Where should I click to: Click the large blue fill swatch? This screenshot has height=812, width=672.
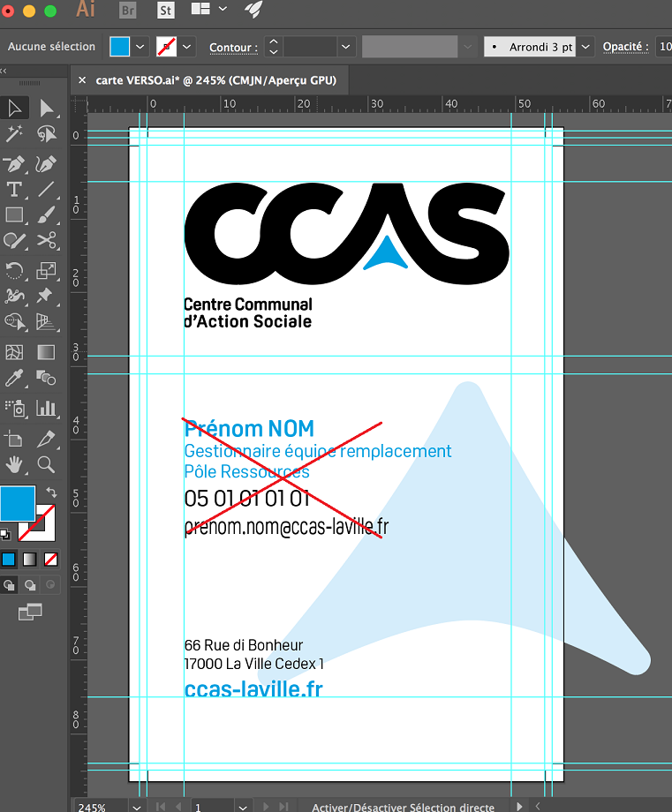click(x=18, y=503)
